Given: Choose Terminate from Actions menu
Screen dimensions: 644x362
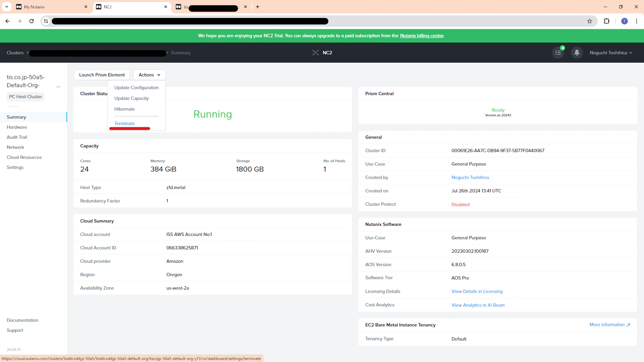Looking at the screenshot, I should click(x=124, y=123).
